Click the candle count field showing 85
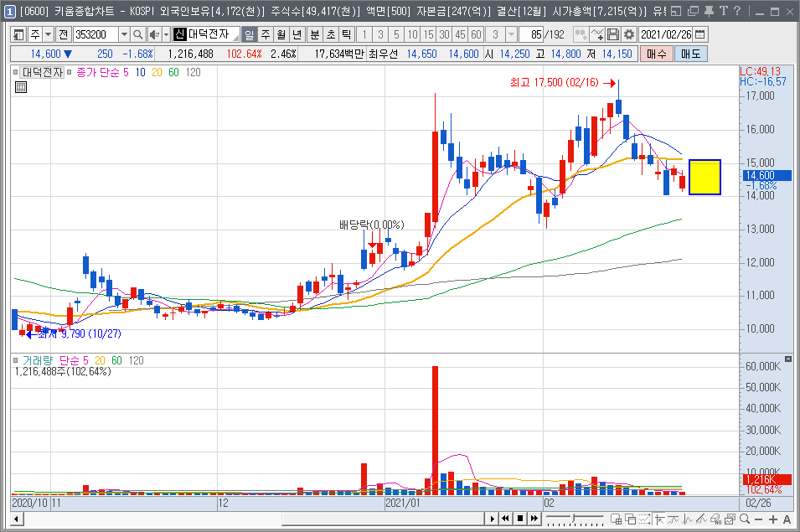The height and width of the screenshot is (532, 800). click(x=530, y=34)
